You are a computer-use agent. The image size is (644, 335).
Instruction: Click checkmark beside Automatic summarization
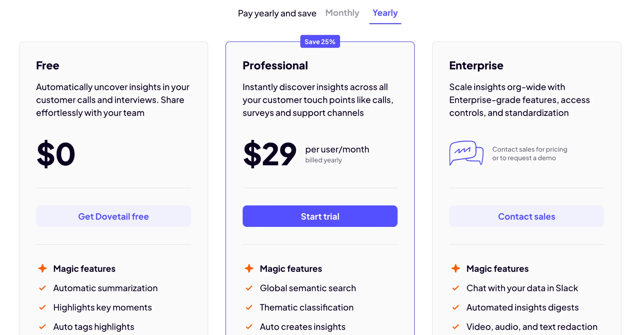pyautogui.click(x=42, y=288)
